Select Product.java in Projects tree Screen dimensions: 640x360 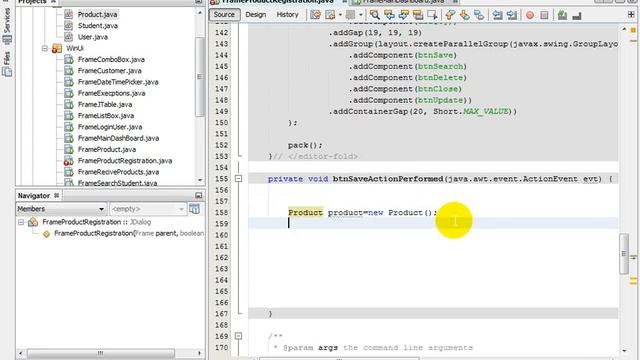(97, 14)
